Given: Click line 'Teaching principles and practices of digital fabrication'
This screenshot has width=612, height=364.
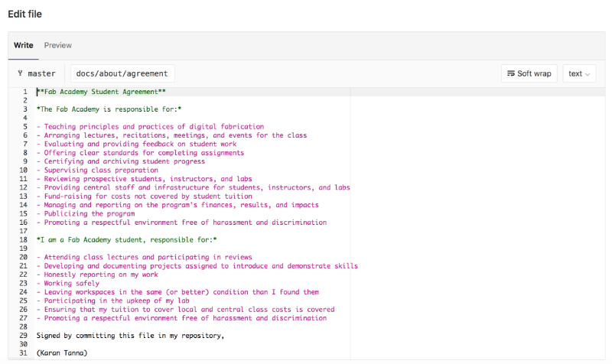Looking at the screenshot, I should 150,126.
